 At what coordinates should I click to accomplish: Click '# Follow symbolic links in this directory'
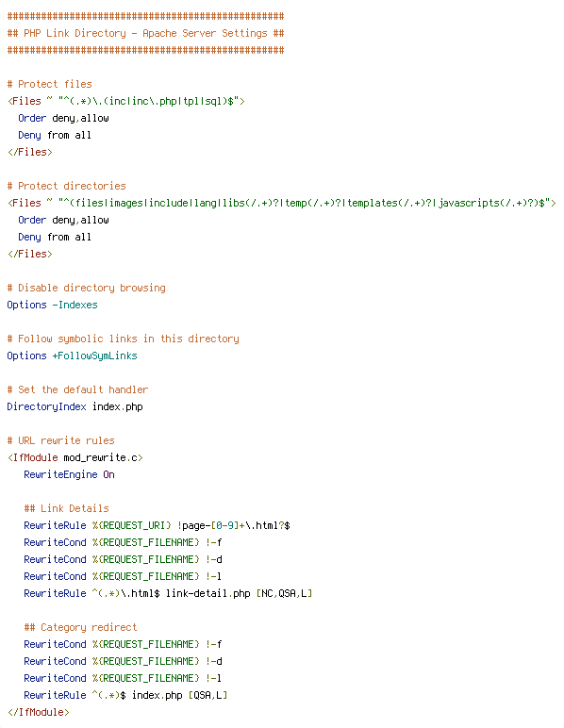coord(123,339)
